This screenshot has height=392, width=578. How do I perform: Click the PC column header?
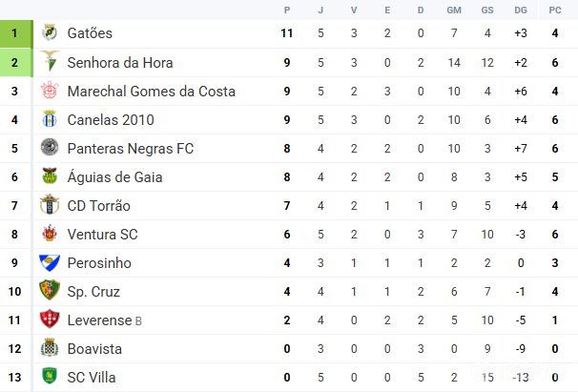pyautogui.click(x=555, y=10)
